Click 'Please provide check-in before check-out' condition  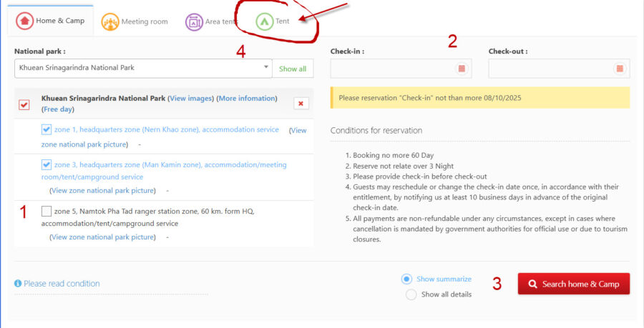[420, 177]
